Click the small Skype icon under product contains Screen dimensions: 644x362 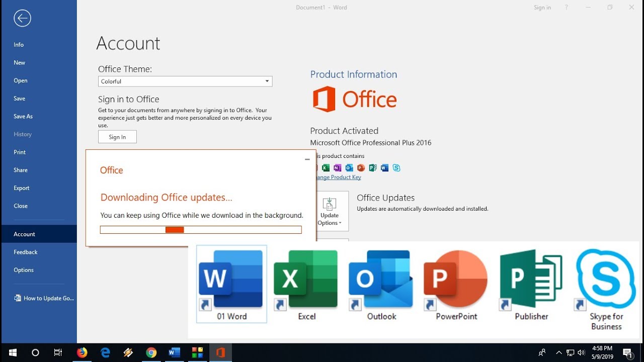click(396, 168)
